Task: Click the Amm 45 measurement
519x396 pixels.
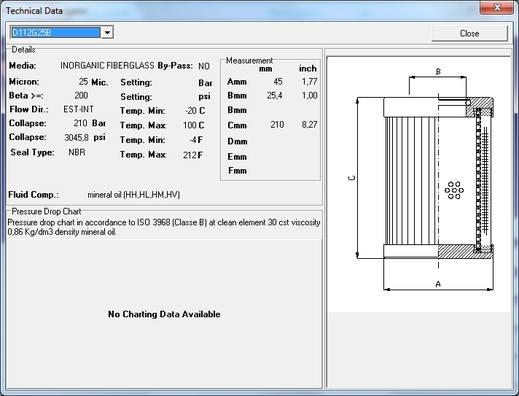Action: tap(278, 82)
